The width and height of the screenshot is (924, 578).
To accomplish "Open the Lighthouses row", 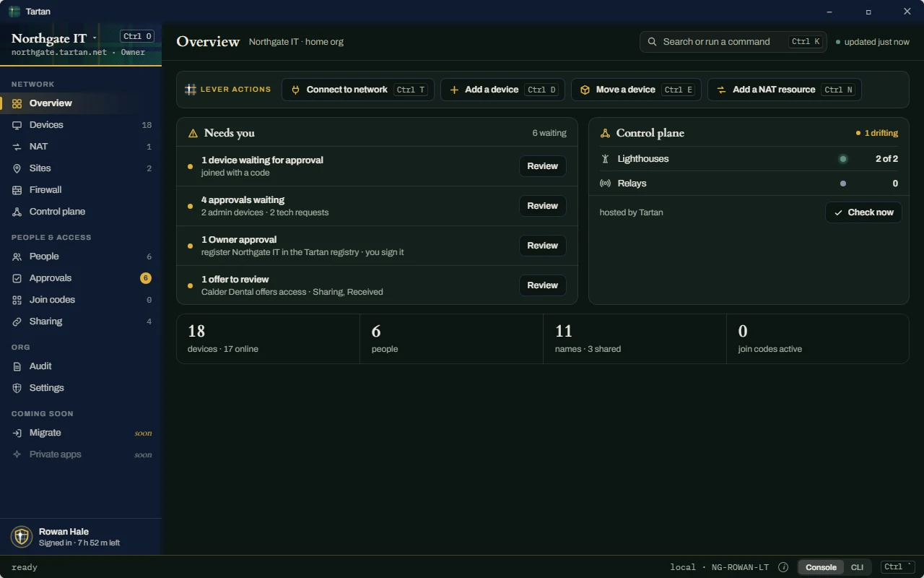I will pos(749,159).
